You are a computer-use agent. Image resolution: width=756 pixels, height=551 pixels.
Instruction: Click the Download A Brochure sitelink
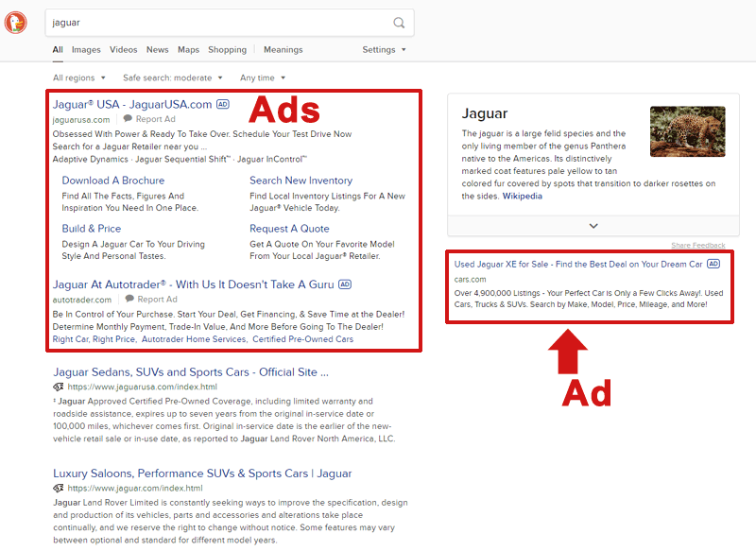[x=112, y=180]
